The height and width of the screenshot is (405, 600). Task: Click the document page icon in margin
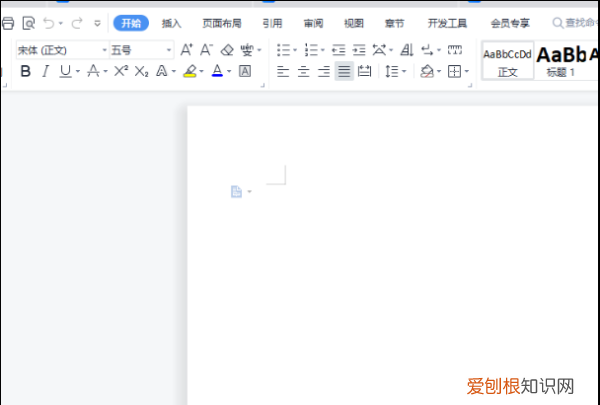[236, 191]
